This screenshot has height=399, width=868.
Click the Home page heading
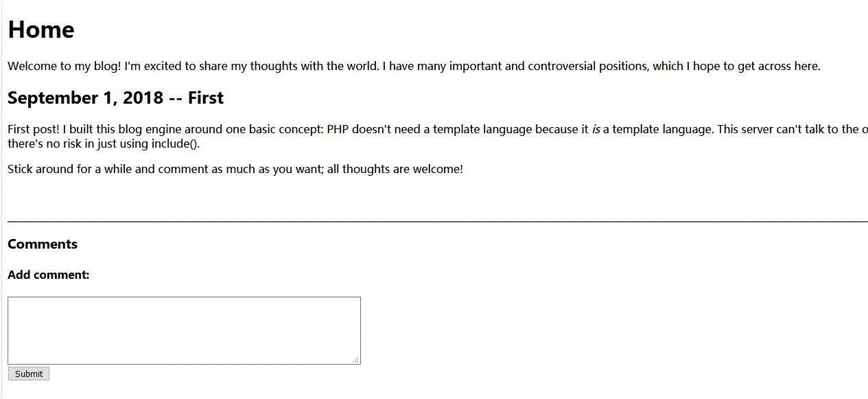(x=41, y=30)
